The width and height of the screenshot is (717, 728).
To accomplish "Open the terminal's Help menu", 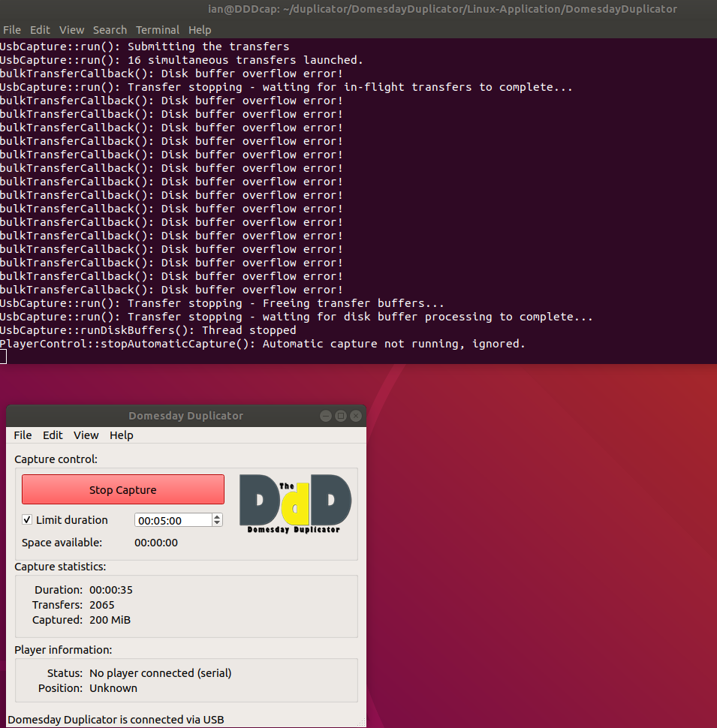I will pos(200,30).
